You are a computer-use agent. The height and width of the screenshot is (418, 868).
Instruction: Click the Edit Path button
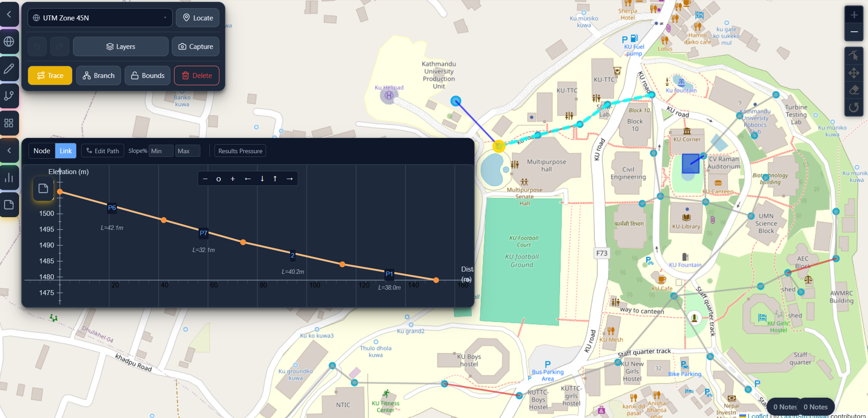(x=103, y=151)
